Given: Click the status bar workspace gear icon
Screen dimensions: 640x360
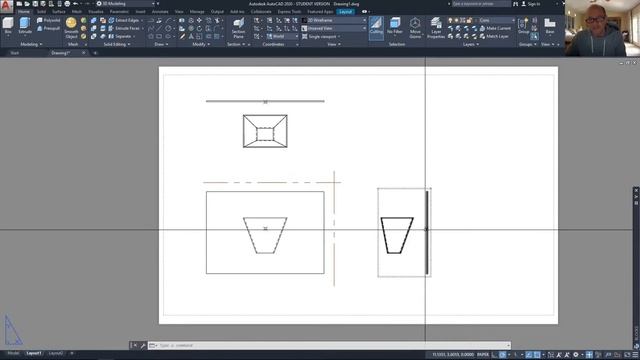Looking at the screenshot, I should (576, 355).
